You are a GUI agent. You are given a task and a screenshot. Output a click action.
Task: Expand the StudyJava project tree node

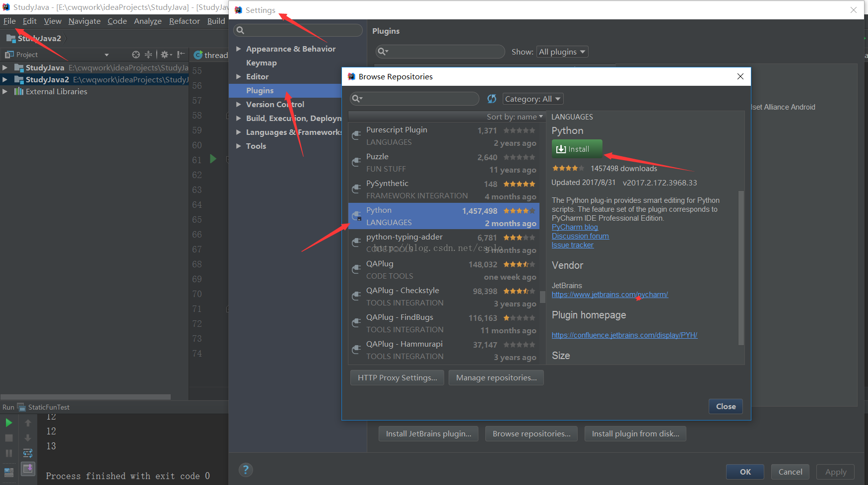coord(5,67)
